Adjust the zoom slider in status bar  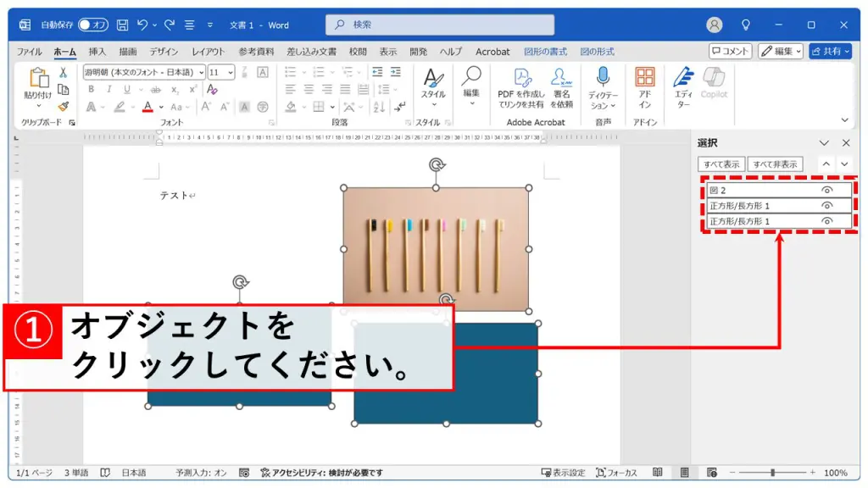(771, 473)
